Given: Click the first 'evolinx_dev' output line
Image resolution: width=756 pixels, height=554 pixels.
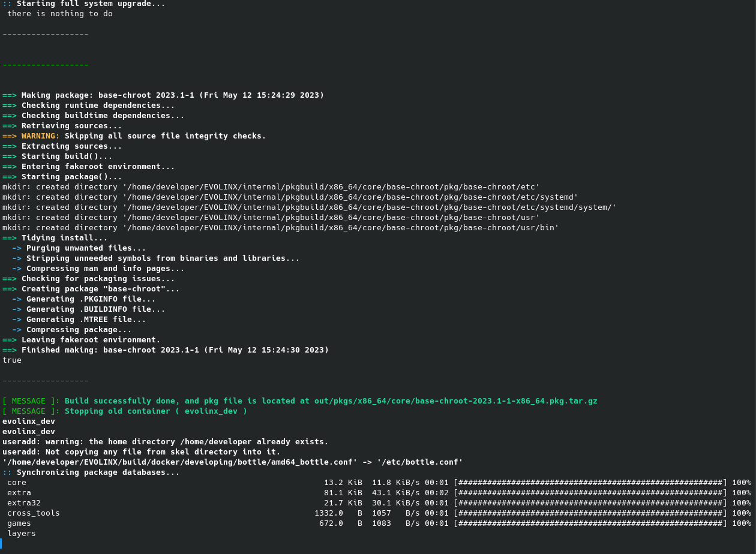Looking at the screenshot, I should (x=29, y=421).
